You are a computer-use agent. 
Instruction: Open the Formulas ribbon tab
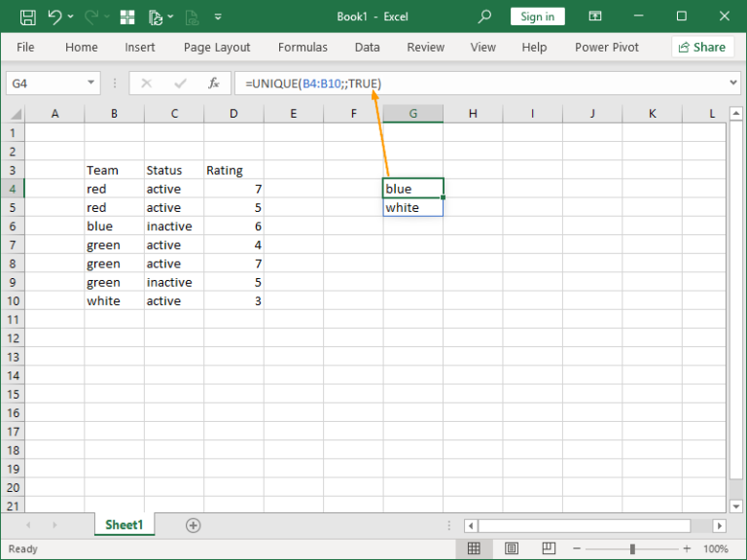[302, 47]
